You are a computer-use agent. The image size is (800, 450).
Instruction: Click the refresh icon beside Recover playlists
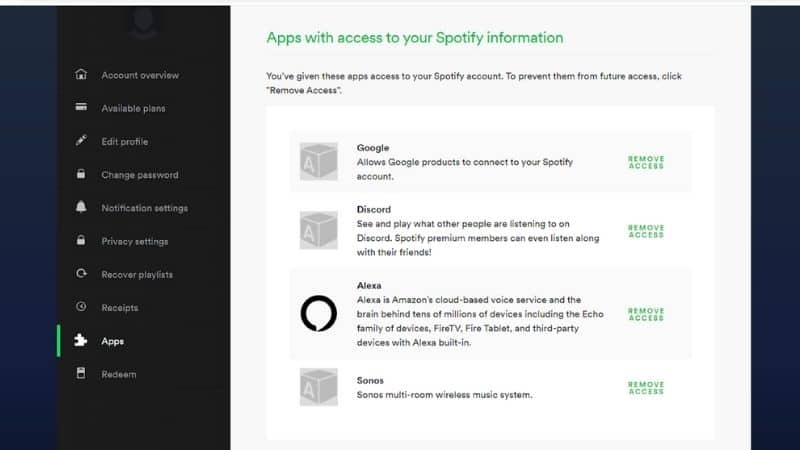[81, 273]
